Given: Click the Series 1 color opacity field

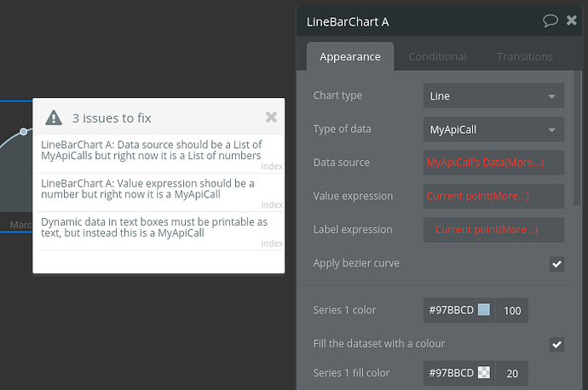Looking at the screenshot, I should [512, 311].
